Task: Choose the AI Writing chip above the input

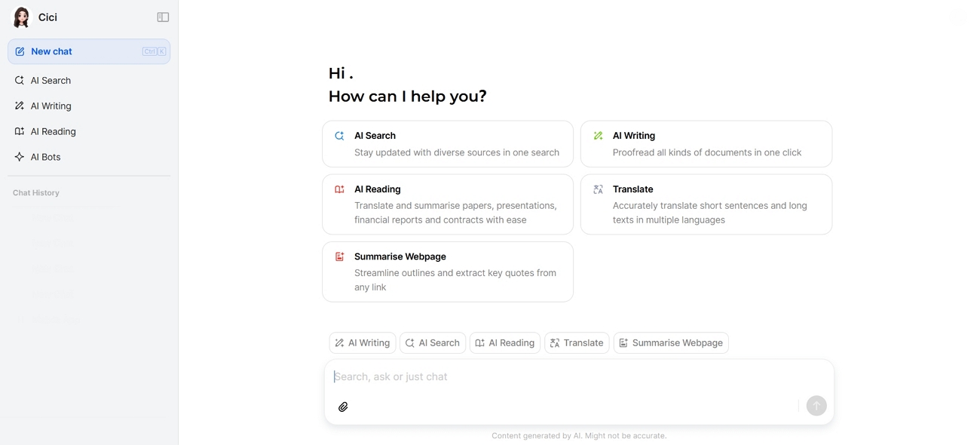Action: coord(363,343)
